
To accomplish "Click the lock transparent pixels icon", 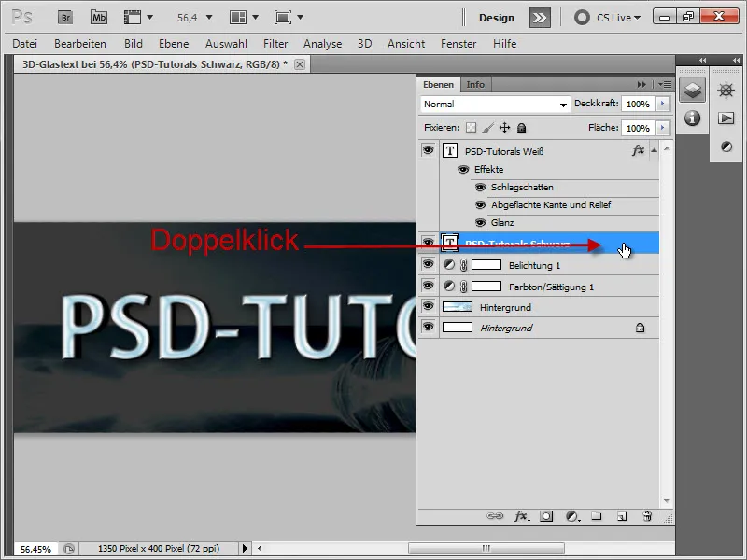I will click(x=471, y=128).
